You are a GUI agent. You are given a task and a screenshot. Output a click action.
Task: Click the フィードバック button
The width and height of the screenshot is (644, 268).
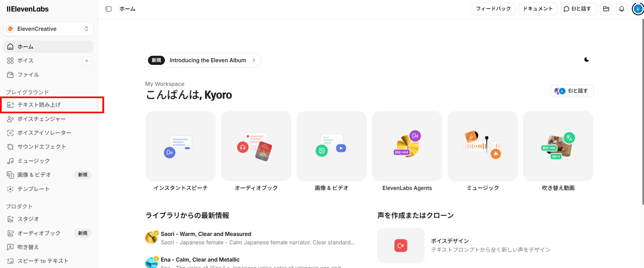(x=493, y=9)
